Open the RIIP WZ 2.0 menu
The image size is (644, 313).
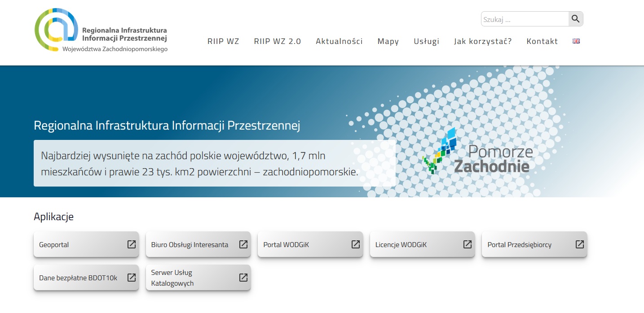(x=277, y=41)
